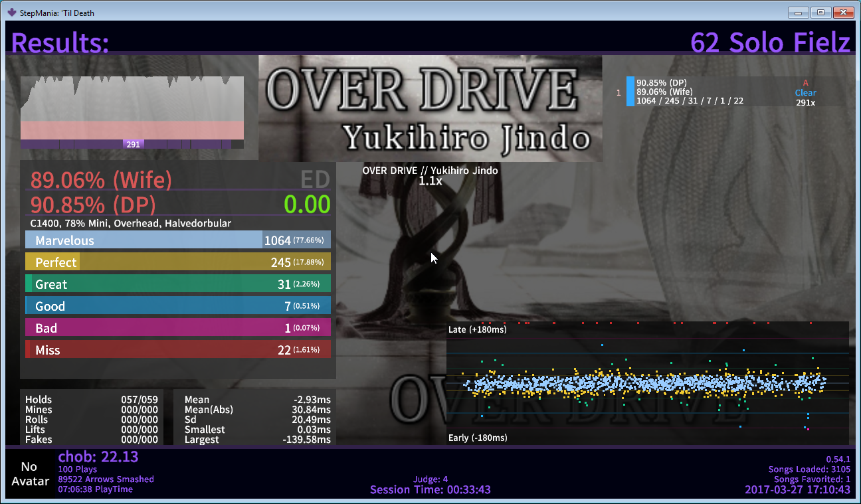Click the Great judgment bar

[x=177, y=284]
